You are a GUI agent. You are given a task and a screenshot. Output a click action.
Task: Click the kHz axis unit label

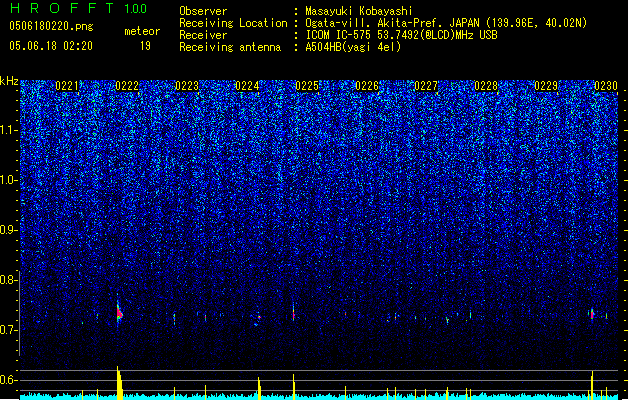9,81
